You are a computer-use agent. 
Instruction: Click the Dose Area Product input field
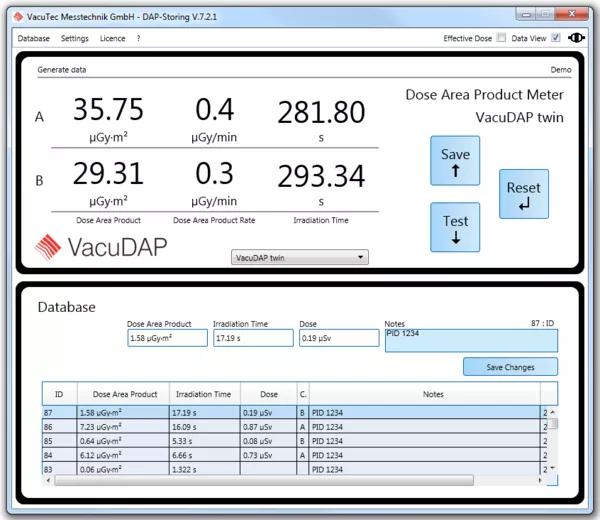coord(168,338)
